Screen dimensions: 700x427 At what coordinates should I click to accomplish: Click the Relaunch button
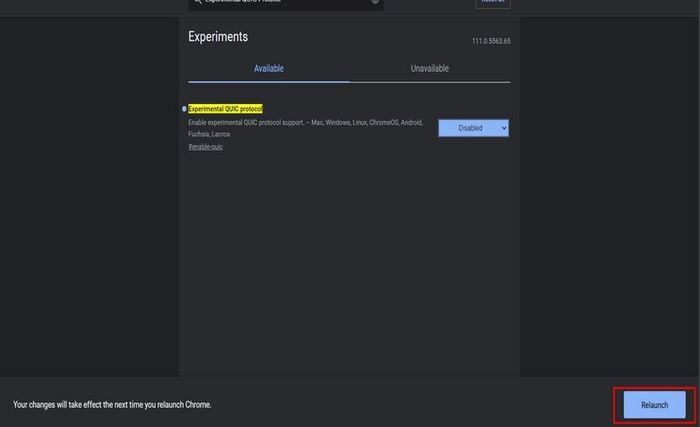click(x=654, y=405)
